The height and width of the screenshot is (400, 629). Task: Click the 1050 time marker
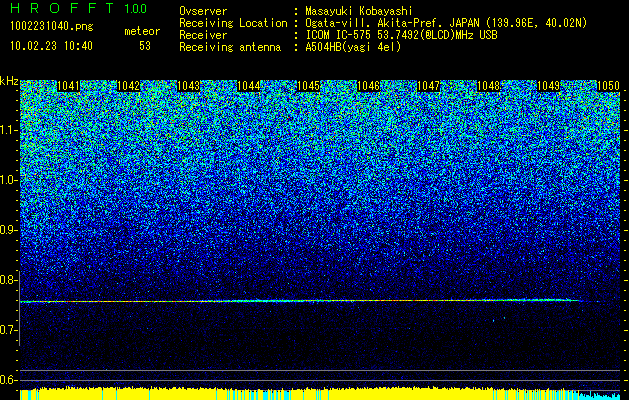[x=608, y=86]
